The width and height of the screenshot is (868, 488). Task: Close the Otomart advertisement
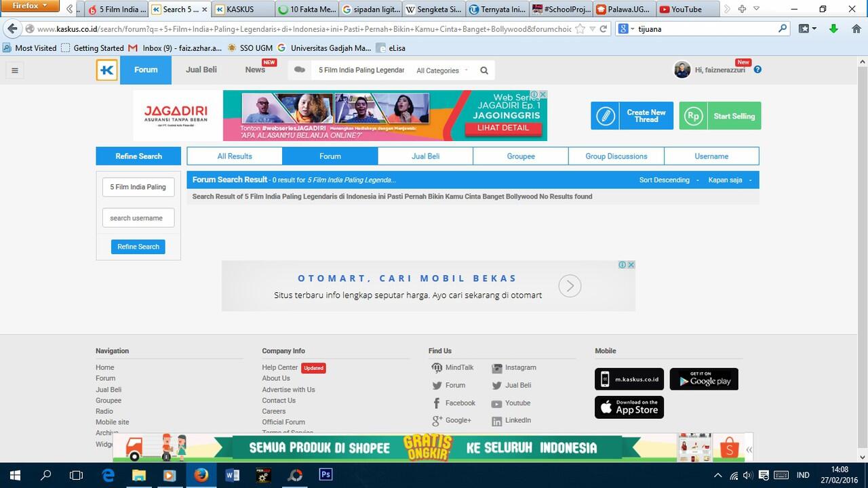click(x=631, y=265)
